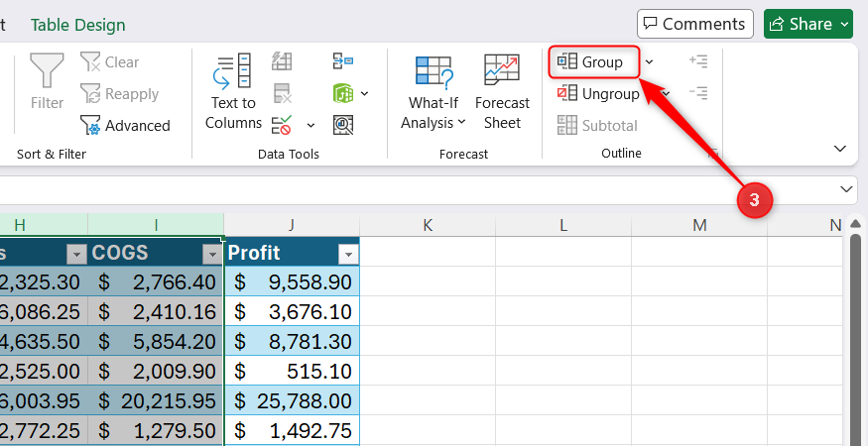The width and height of the screenshot is (868, 446).
Task: Open the column H filter dropdown
Action: point(76,255)
